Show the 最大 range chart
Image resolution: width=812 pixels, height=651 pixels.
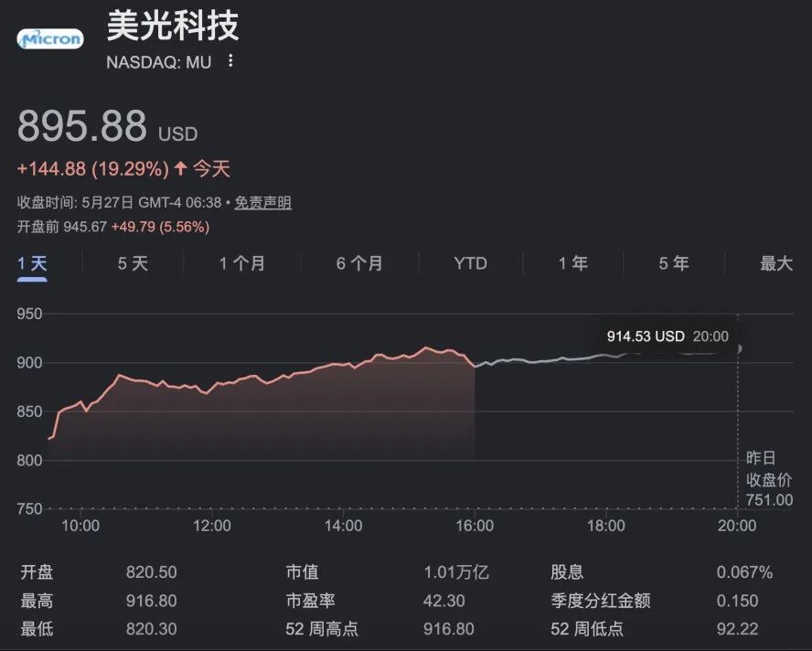776,263
